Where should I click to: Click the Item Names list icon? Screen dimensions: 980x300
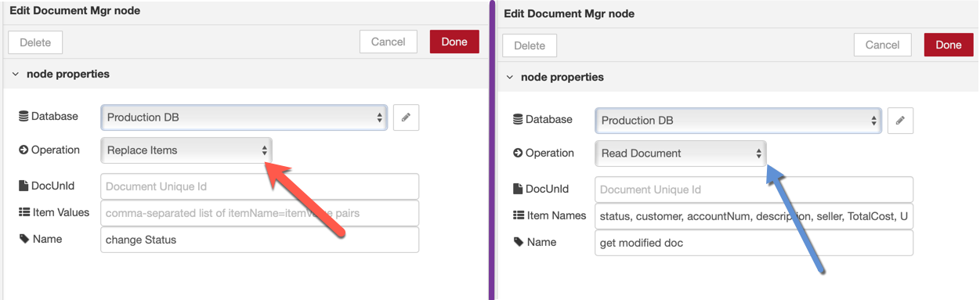point(518,215)
